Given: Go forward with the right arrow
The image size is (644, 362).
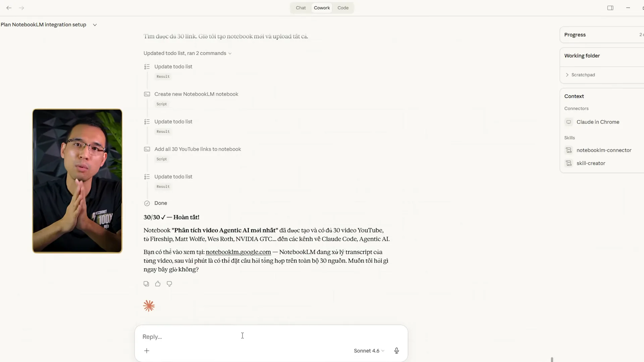Looking at the screenshot, I should coord(21,8).
